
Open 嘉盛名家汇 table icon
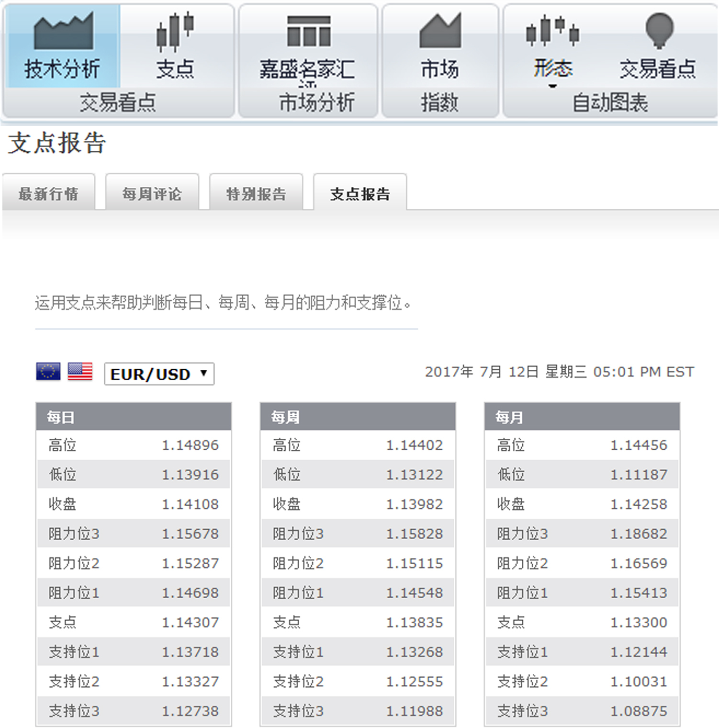click(x=309, y=31)
